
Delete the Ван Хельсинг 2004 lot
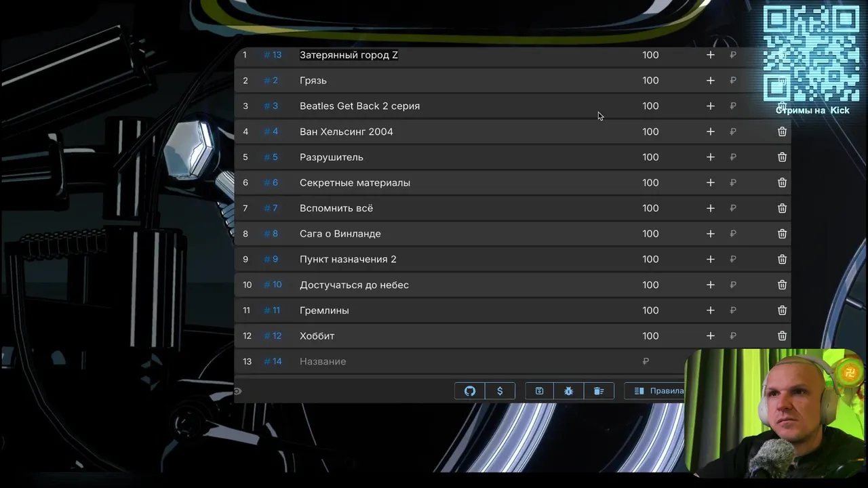[782, 131]
